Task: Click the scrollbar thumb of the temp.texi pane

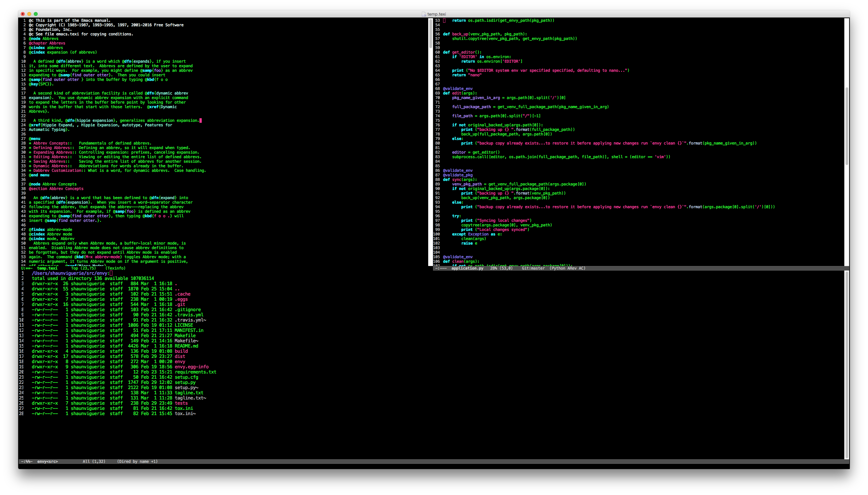Action: click(x=430, y=33)
